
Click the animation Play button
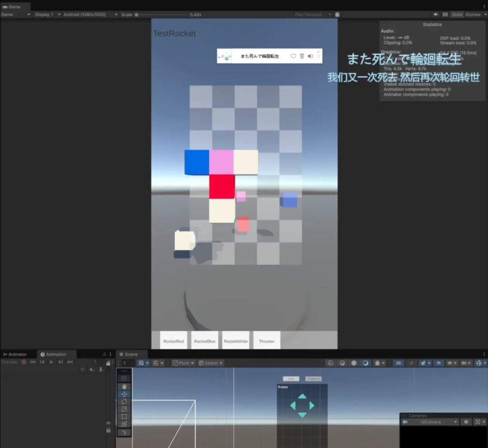click(x=52, y=362)
